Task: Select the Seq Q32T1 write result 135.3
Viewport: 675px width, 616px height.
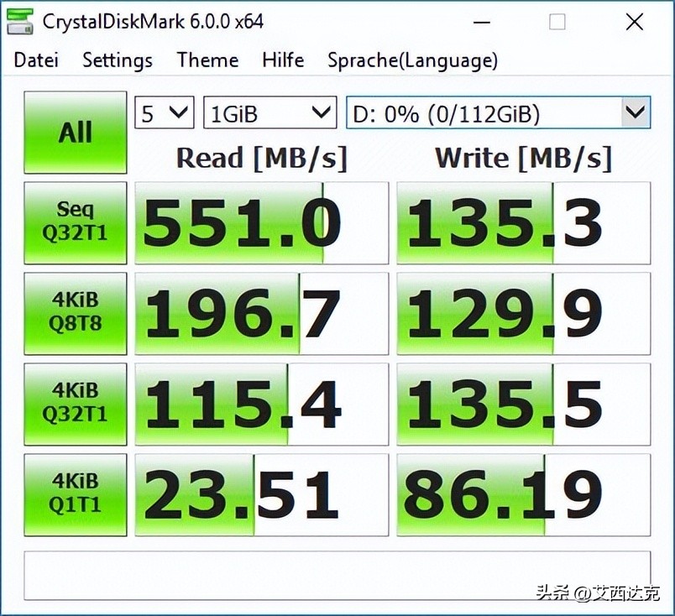Action: tap(523, 222)
